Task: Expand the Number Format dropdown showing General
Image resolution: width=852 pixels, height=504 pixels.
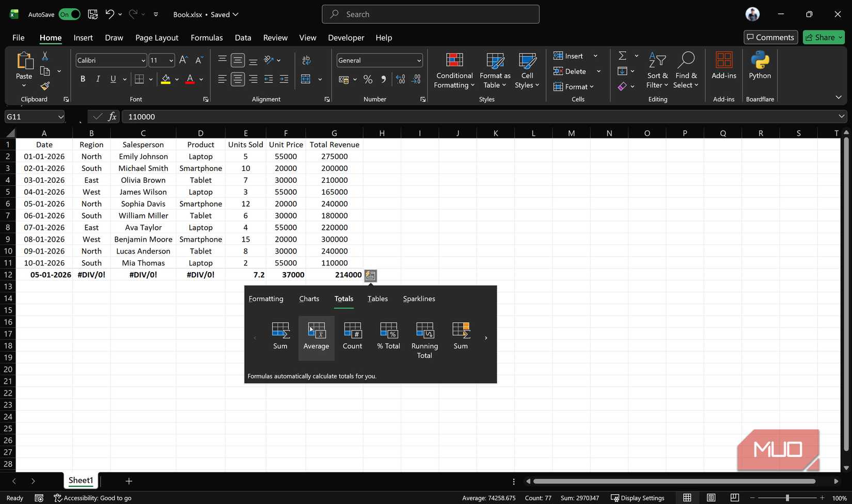Action: 419,60
